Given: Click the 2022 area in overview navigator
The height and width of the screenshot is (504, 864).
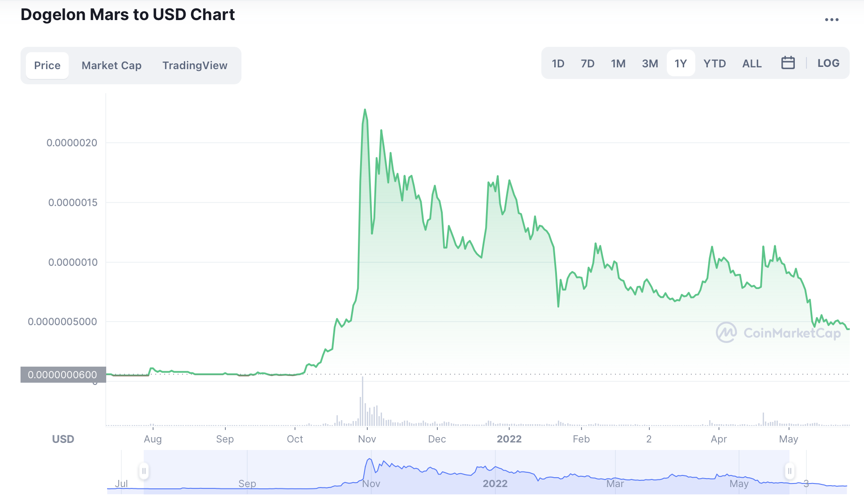Looking at the screenshot, I should 495,483.
